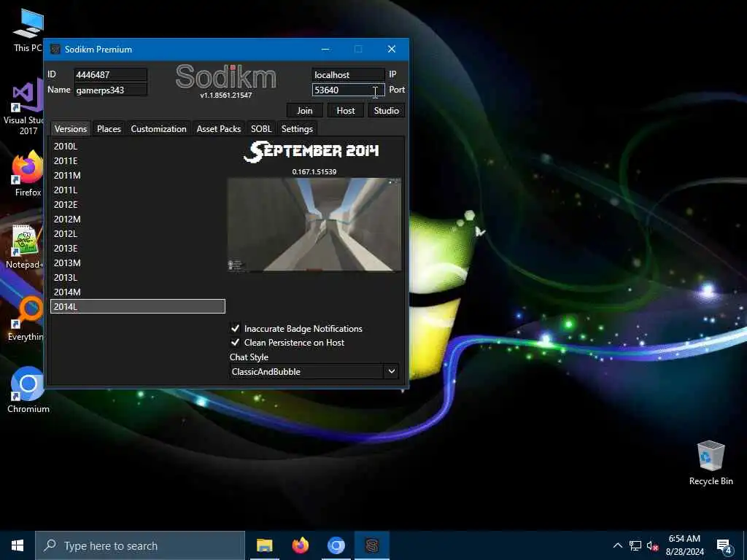Open the Visual Studio 2017 desktop shortcut
Image resolution: width=747 pixels, height=560 pixels.
[x=28, y=106]
